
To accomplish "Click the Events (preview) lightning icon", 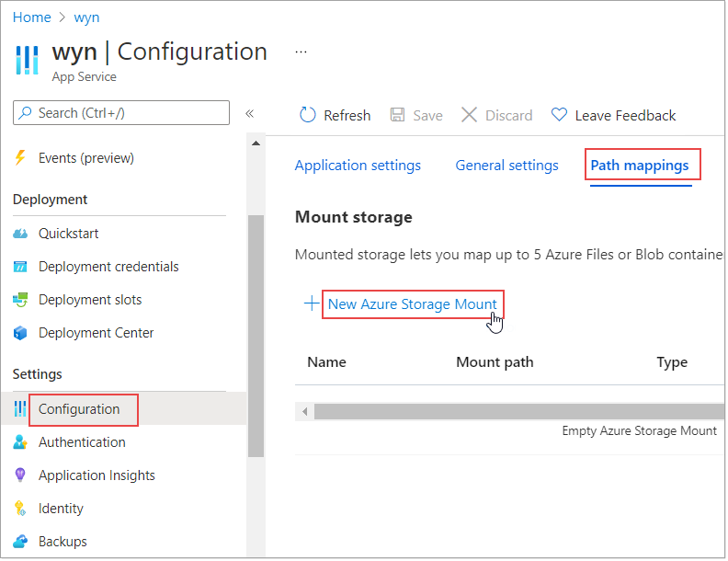I will click(x=20, y=158).
